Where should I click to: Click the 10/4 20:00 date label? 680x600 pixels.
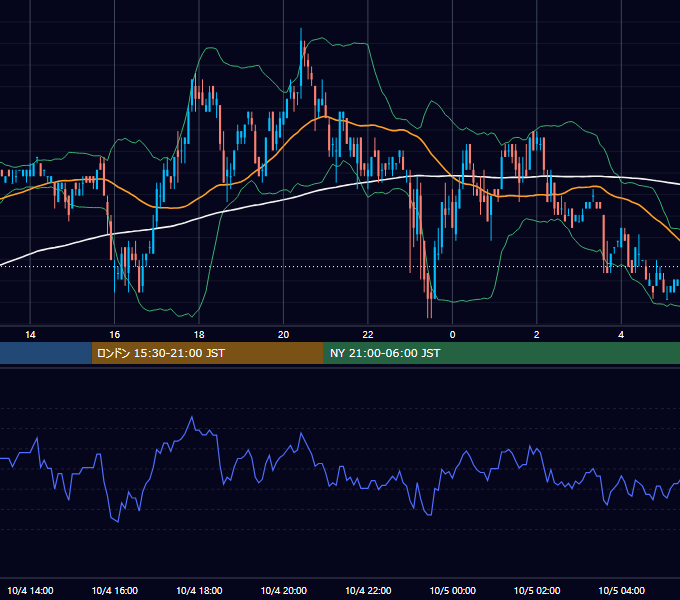pos(284,590)
